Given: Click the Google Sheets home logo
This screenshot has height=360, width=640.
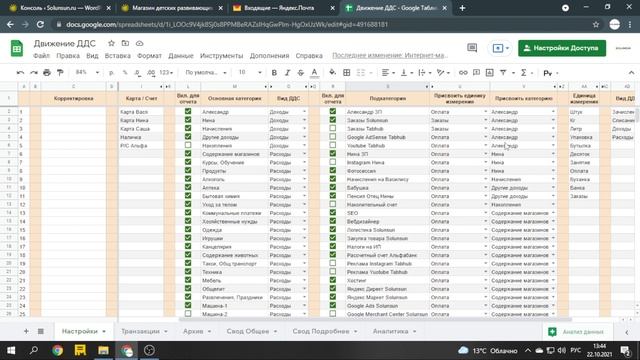Looking at the screenshot, I should [x=17, y=48].
